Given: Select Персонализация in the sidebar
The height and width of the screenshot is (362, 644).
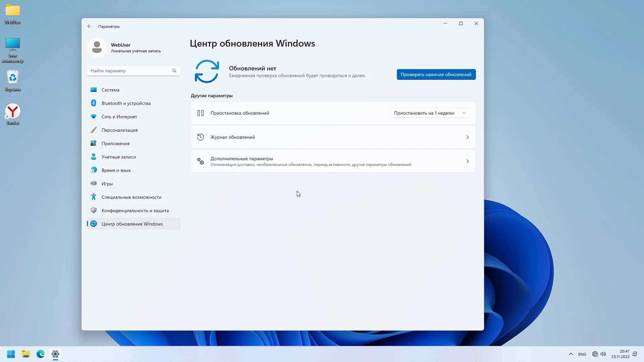Looking at the screenshot, I should point(119,130).
